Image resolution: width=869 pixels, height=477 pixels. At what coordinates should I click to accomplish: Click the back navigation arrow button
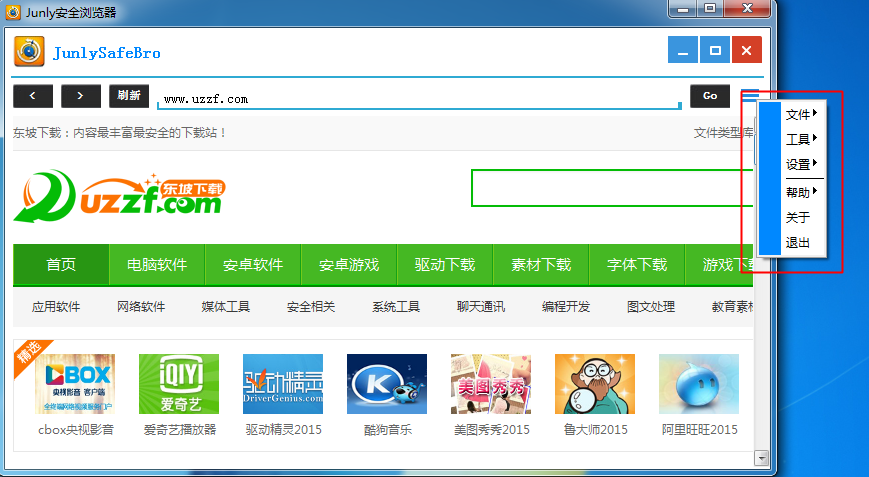[33, 96]
